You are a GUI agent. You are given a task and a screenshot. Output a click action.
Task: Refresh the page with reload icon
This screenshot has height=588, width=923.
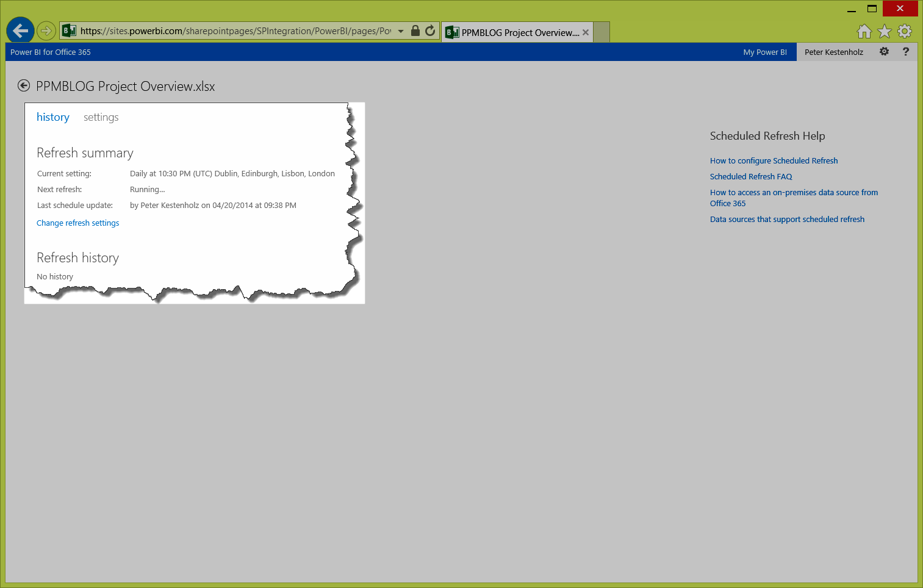click(430, 30)
